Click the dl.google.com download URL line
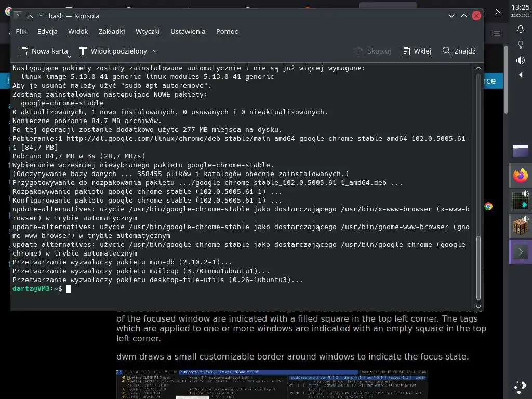532x399 pixels. pos(241,138)
